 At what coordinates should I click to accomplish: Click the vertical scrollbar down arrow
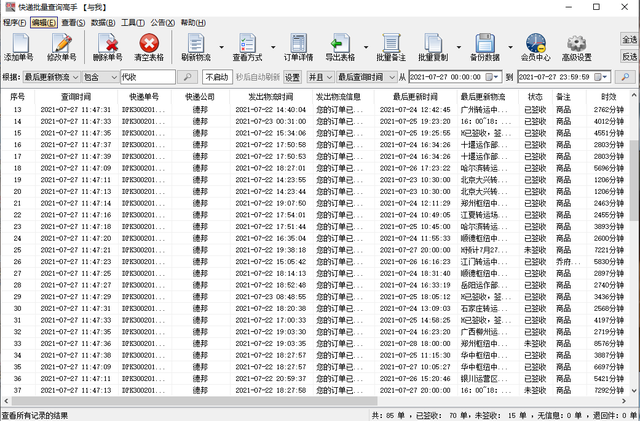pos(633,390)
